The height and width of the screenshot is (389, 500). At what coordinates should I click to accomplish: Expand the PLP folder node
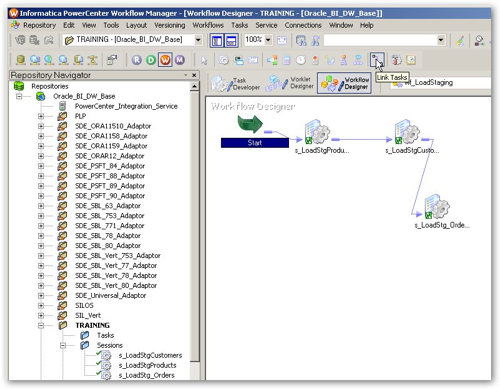point(41,116)
